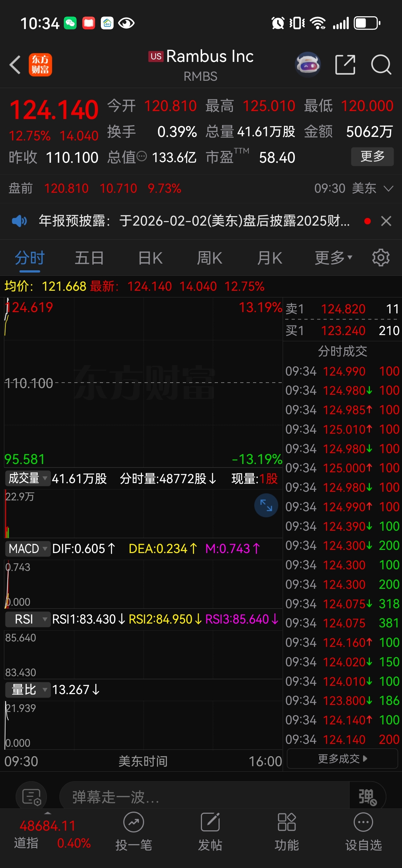Select trade row at 125.010
402x868 pixels.
(x=342, y=429)
